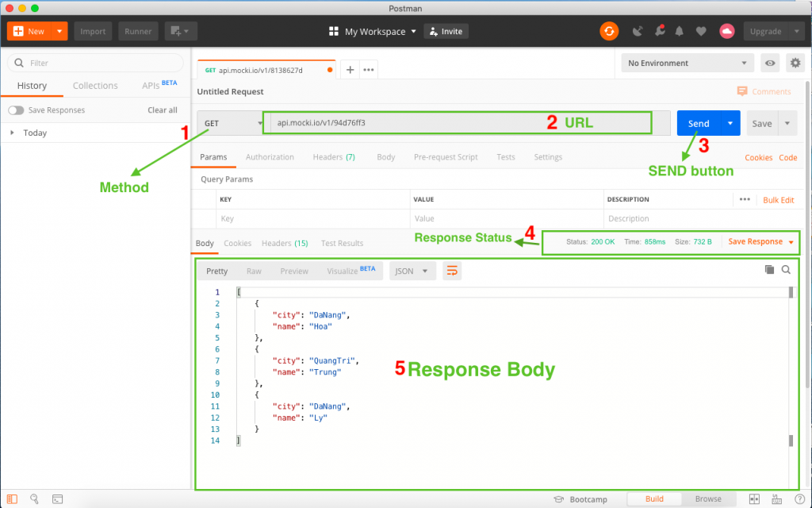Open the settings gear for environments
The width and height of the screenshot is (812, 508).
(x=795, y=63)
